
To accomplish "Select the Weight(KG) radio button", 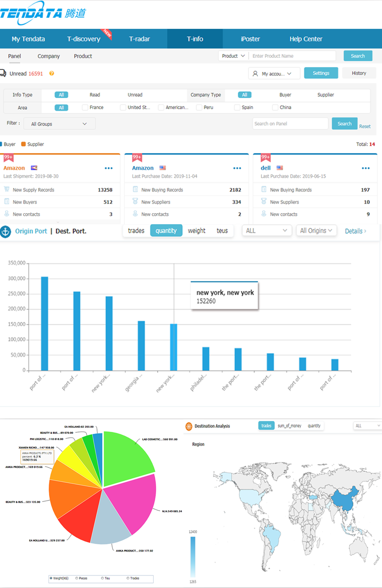I will coord(52,578).
